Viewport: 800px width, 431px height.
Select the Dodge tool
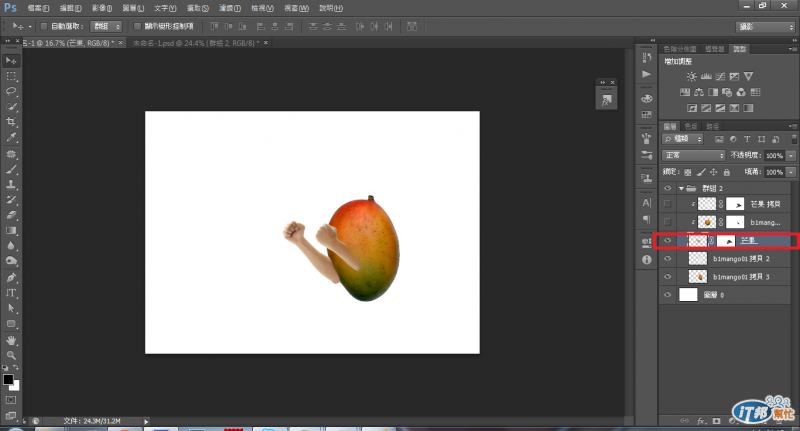(11, 261)
